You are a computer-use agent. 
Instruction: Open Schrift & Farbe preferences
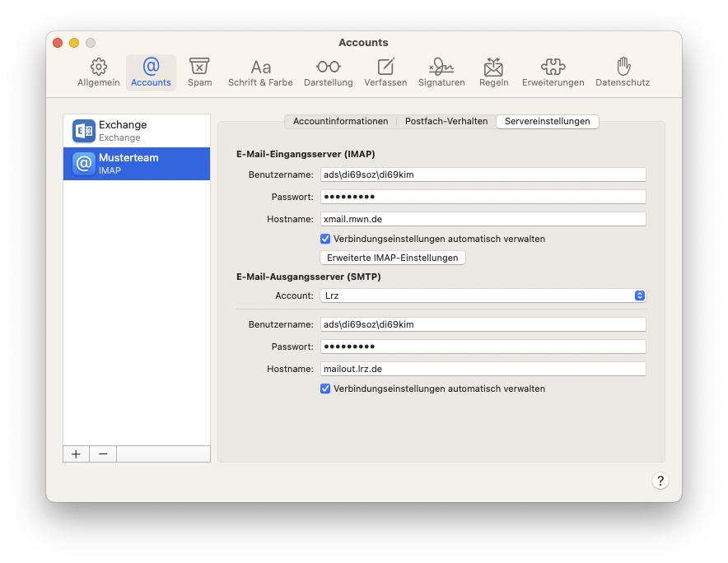pos(260,72)
